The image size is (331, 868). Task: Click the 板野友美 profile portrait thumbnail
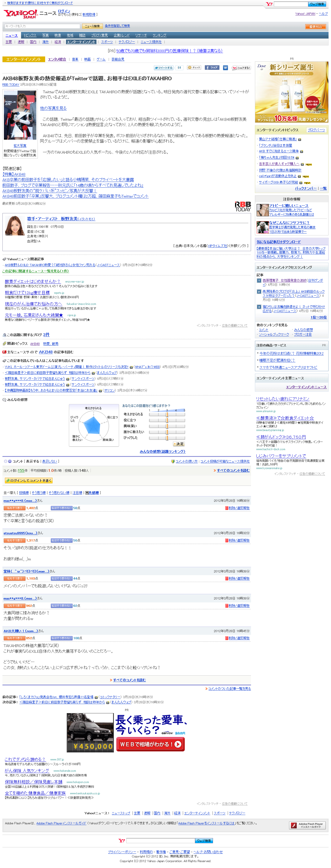[14, 225]
